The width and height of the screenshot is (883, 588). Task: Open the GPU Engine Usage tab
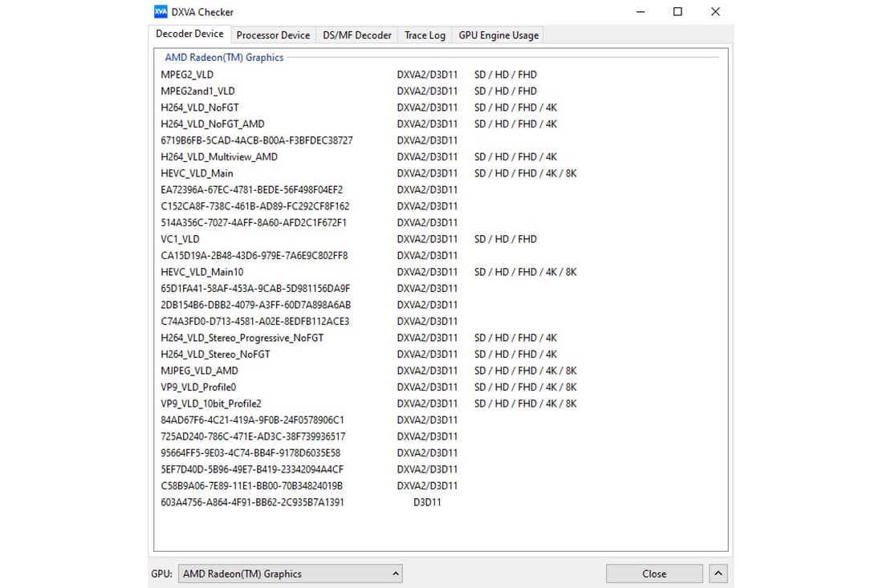498,34
